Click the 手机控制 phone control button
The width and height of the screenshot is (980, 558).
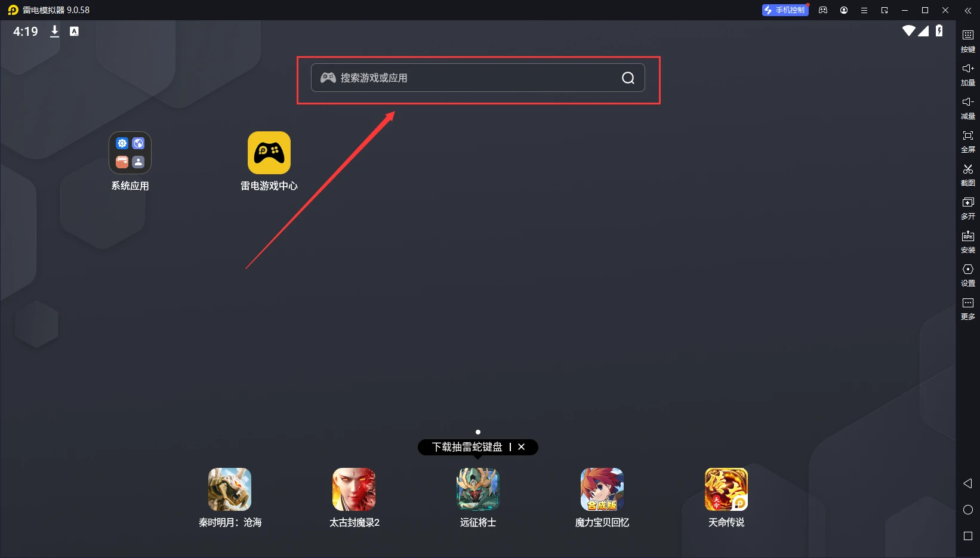coord(785,10)
